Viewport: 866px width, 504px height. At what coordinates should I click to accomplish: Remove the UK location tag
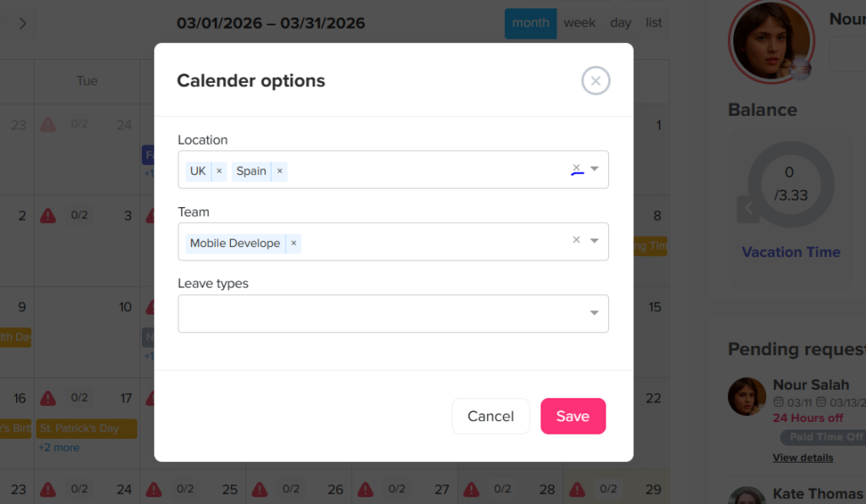219,171
